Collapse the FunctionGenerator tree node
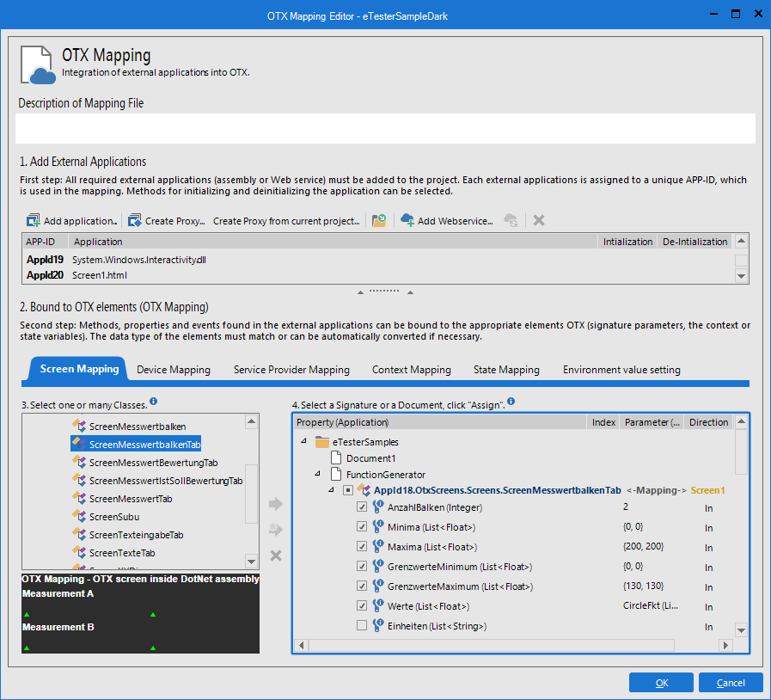Image resolution: width=771 pixels, height=700 pixels. point(316,474)
